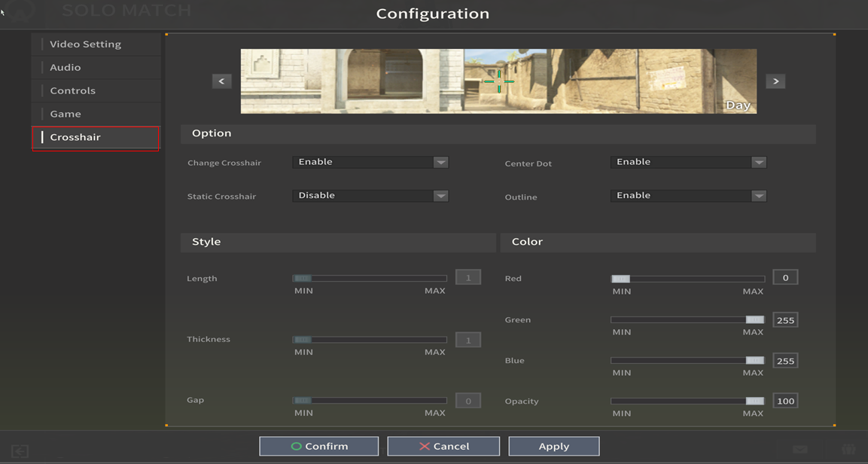Click the Red color slider handle

point(620,279)
